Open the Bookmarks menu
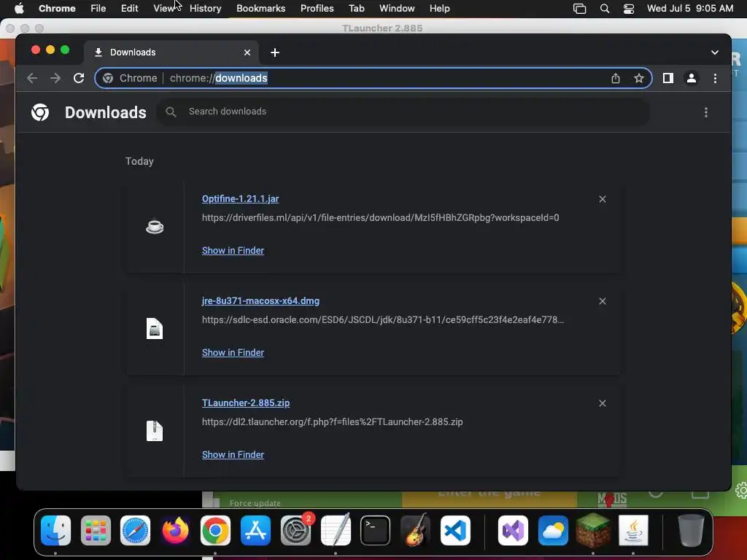The width and height of the screenshot is (747, 560). (x=260, y=9)
